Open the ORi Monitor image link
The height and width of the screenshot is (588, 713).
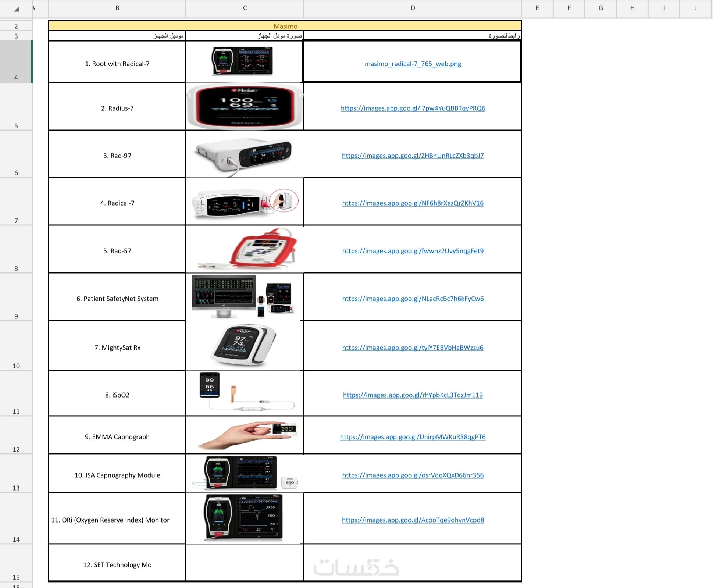tap(413, 520)
